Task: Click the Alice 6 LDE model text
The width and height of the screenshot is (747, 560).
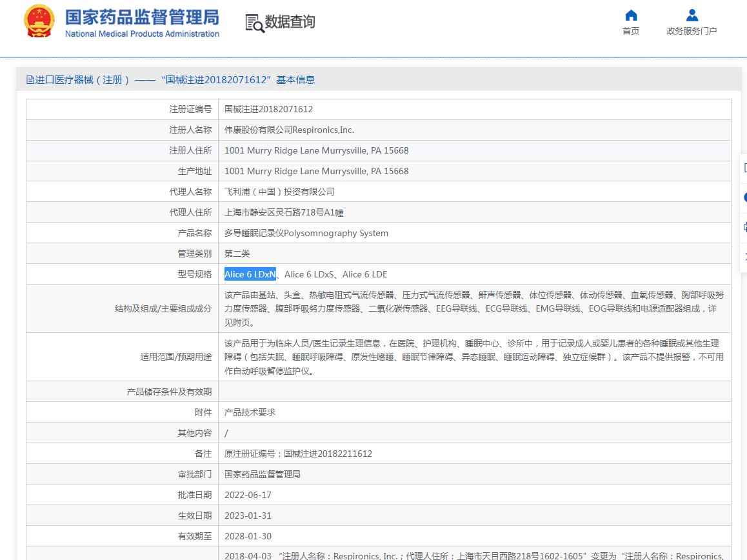Action: 365,275
